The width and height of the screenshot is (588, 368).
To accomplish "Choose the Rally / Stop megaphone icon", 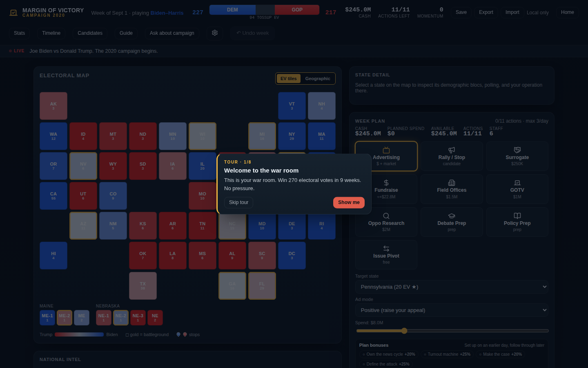I will 452,150.
